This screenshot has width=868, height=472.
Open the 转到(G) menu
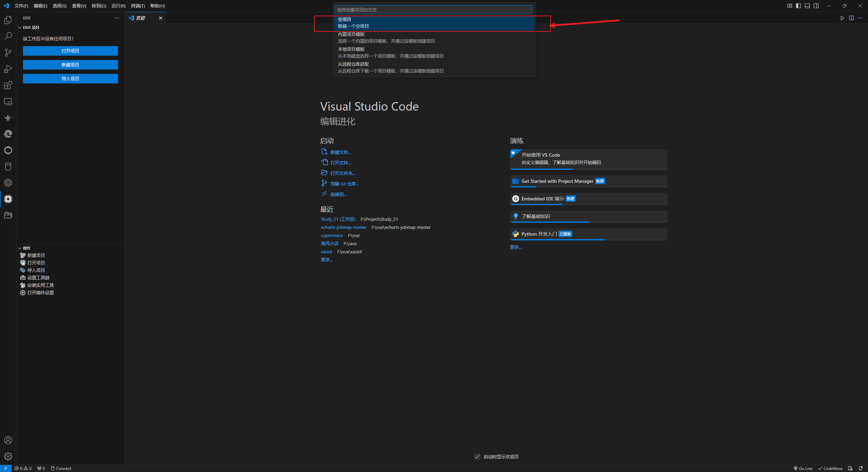(99, 6)
